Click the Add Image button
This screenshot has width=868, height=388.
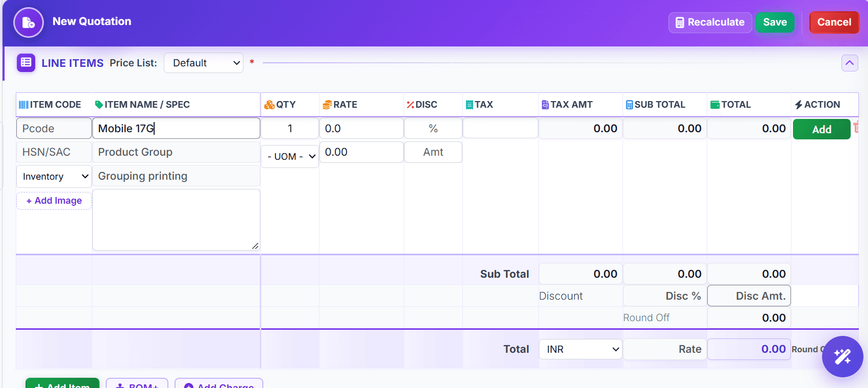pyautogui.click(x=54, y=201)
